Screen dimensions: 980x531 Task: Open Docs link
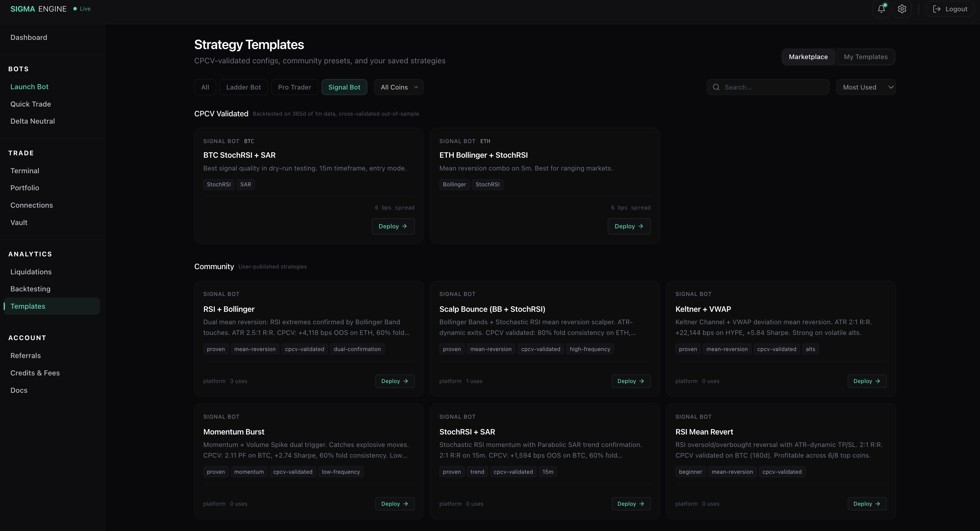click(19, 390)
